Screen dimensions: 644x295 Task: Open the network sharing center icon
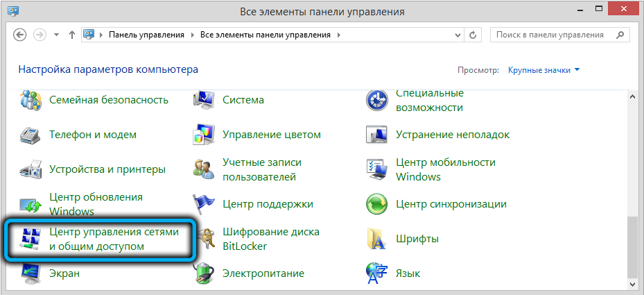coord(31,239)
